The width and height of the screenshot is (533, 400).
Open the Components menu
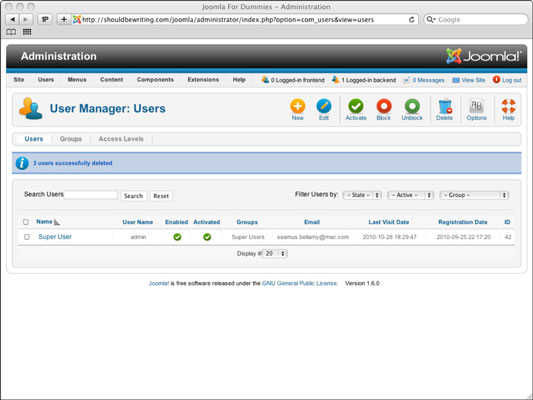(155, 80)
